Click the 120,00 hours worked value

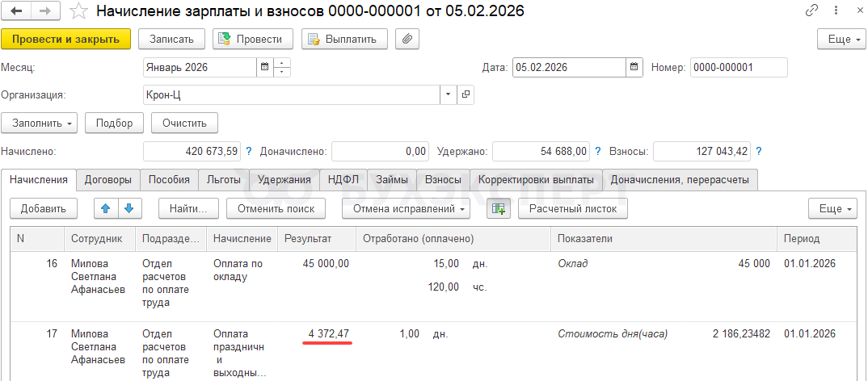(x=444, y=287)
